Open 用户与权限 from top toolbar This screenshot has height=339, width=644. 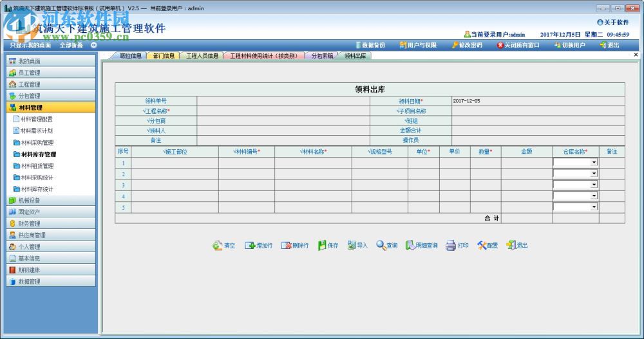point(418,45)
